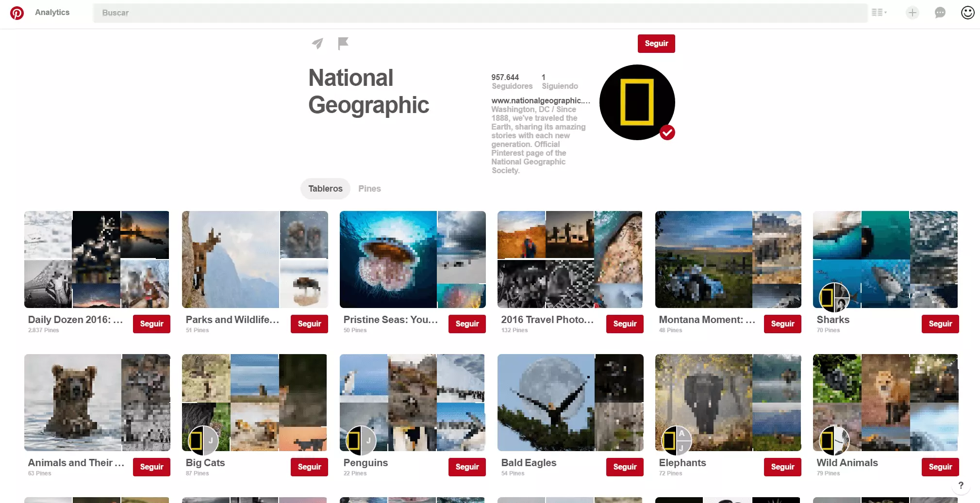Click the Wild Animals board title
980x503 pixels.
pyautogui.click(x=847, y=463)
